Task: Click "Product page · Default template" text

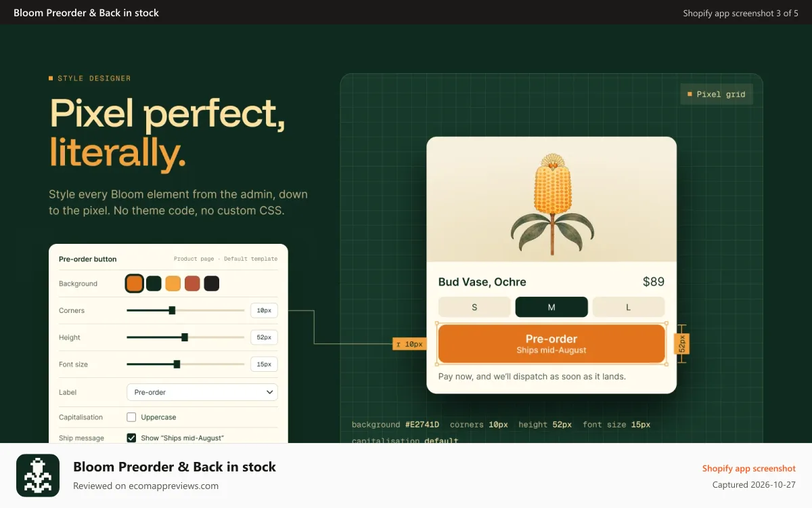Action: [x=225, y=259]
